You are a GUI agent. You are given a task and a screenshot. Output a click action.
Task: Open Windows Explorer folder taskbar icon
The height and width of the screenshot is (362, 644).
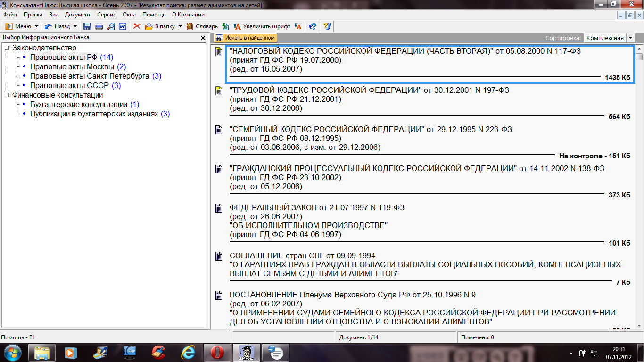click(42, 353)
